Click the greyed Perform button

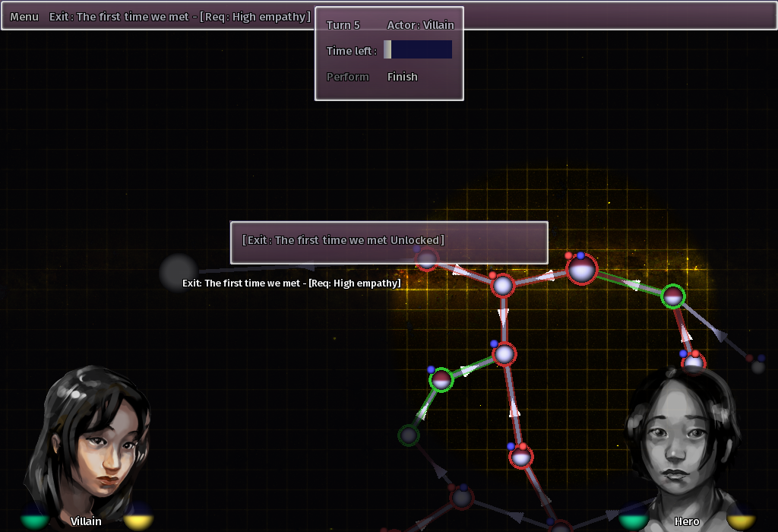pos(348,77)
